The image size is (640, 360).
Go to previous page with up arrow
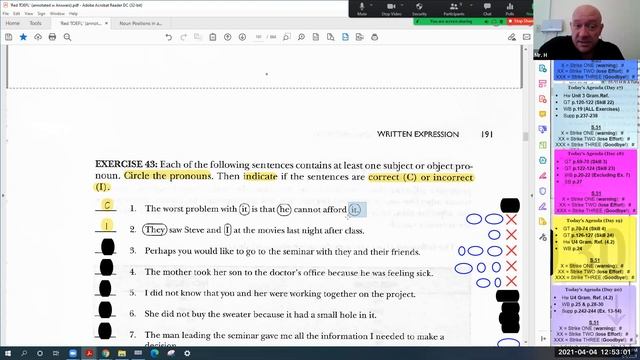click(x=227, y=37)
